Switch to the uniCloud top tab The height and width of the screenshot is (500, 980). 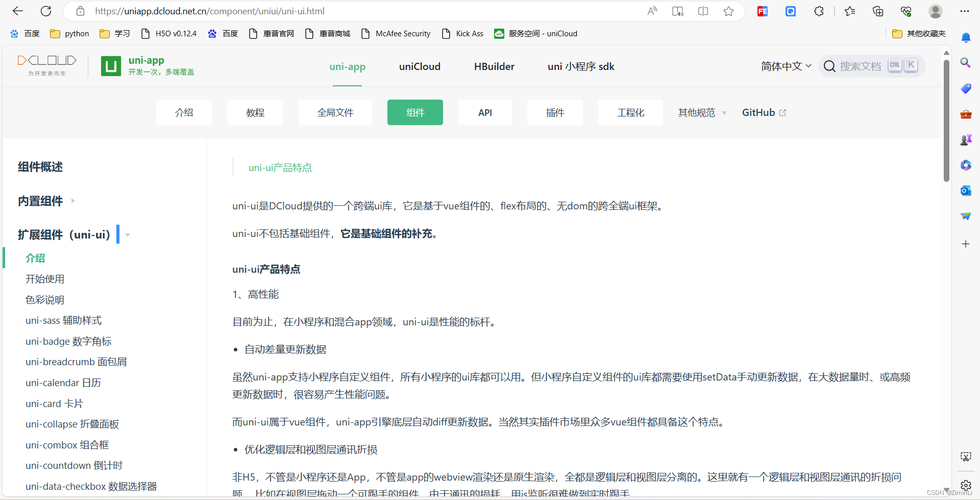420,66
